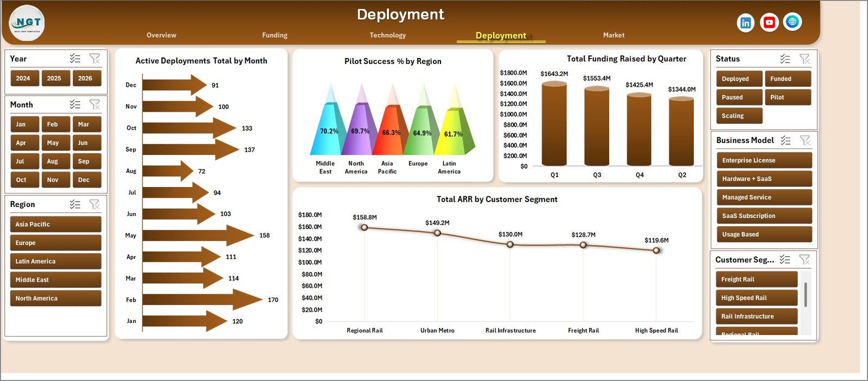This screenshot has height=381, width=868.
Task: Open the Technology tab
Action: (x=387, y=35)
